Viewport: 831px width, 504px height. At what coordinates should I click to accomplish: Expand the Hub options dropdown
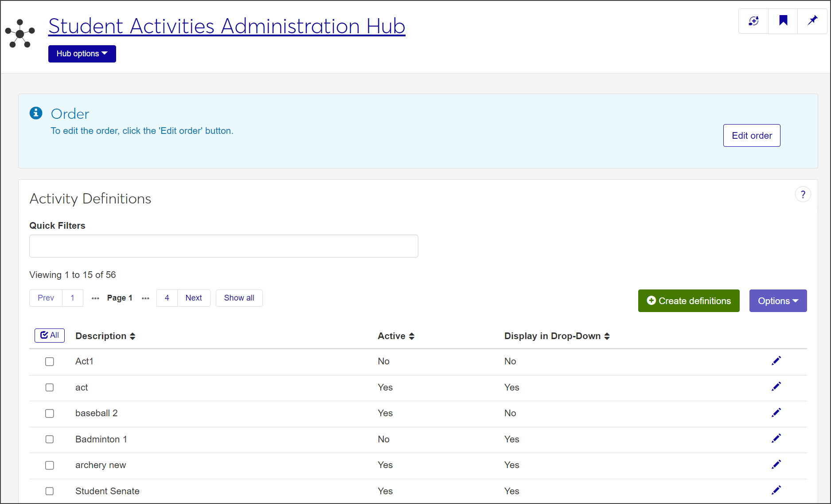pyautogui.click(x=82, y=54)
